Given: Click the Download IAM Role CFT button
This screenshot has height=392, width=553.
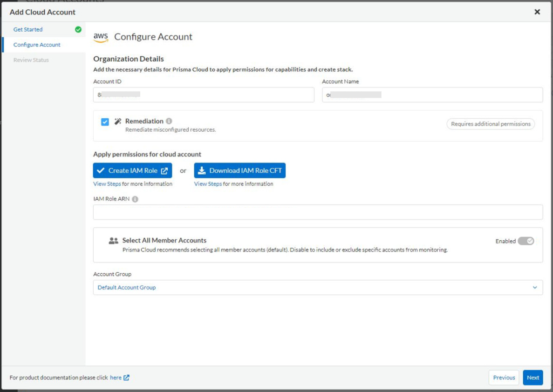Looking at the screenshot, I should 240,170.
